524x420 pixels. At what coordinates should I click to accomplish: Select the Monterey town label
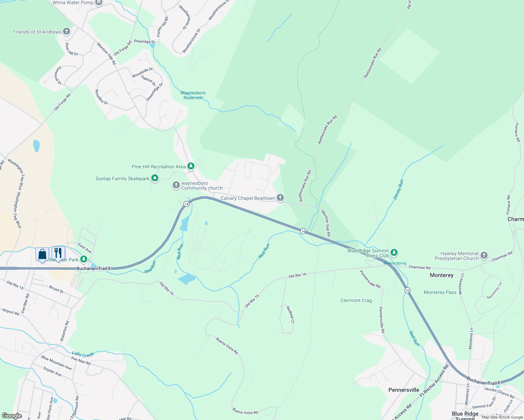click(442, 275)
